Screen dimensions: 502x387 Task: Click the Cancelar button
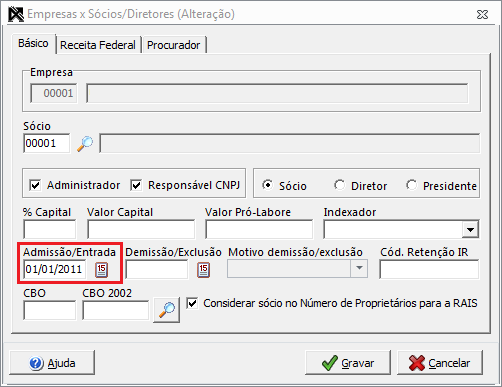tap(440, 363)
